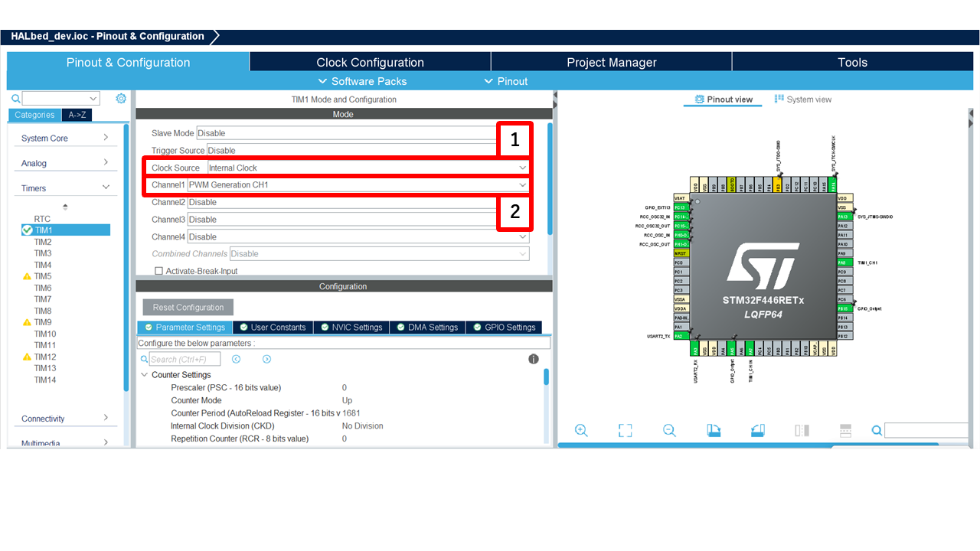
Task: Open the NVIC Settings tab
Action: [x=351, y=328]
